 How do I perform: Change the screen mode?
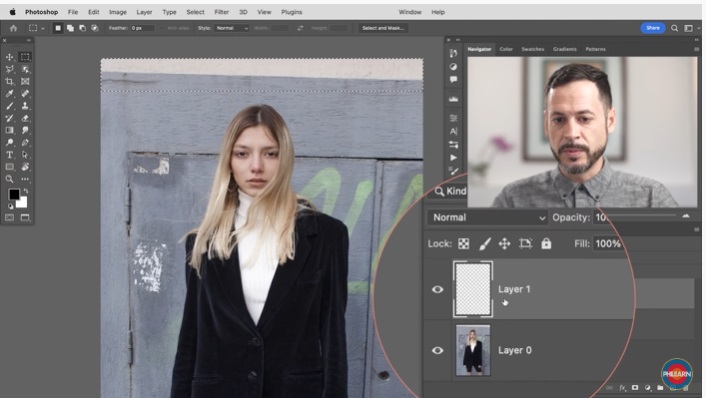pos(25,217)
